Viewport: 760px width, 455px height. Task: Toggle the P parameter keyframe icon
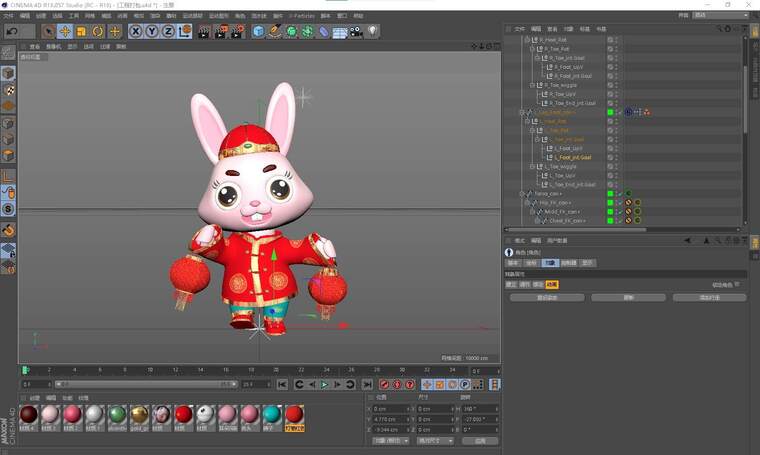point(465,384)
